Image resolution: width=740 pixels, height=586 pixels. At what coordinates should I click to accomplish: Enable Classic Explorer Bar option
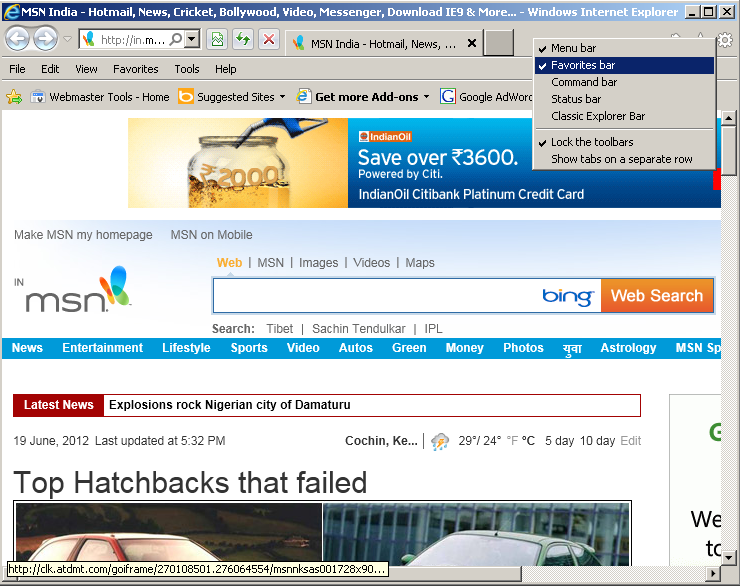(x=624, y=116)
